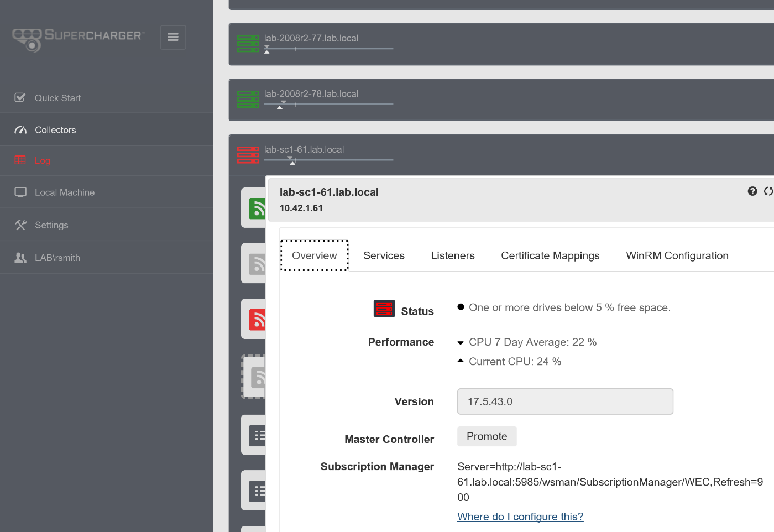Switch to the Services tab

(x=384, y=255)
